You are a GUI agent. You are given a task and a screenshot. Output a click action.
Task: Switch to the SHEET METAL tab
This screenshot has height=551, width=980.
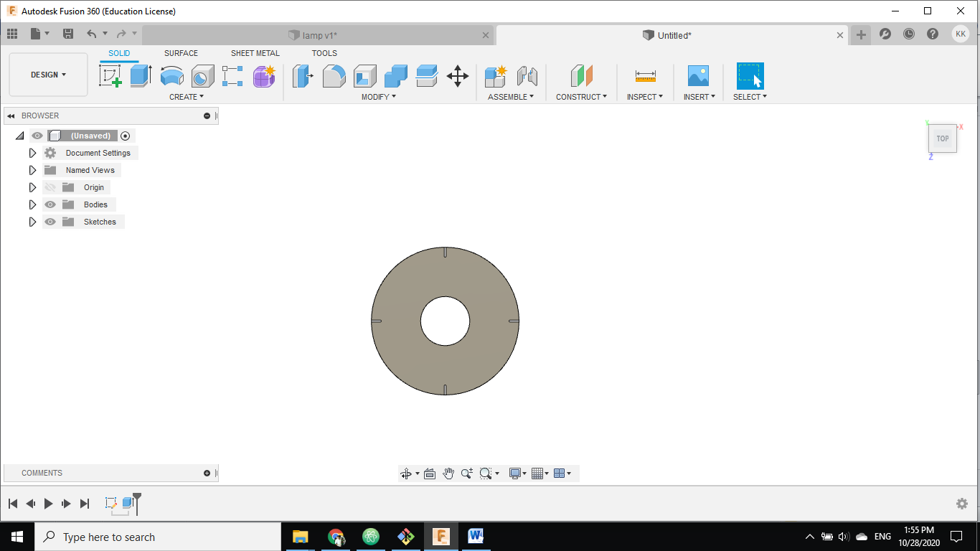click(x=255, y=53)
